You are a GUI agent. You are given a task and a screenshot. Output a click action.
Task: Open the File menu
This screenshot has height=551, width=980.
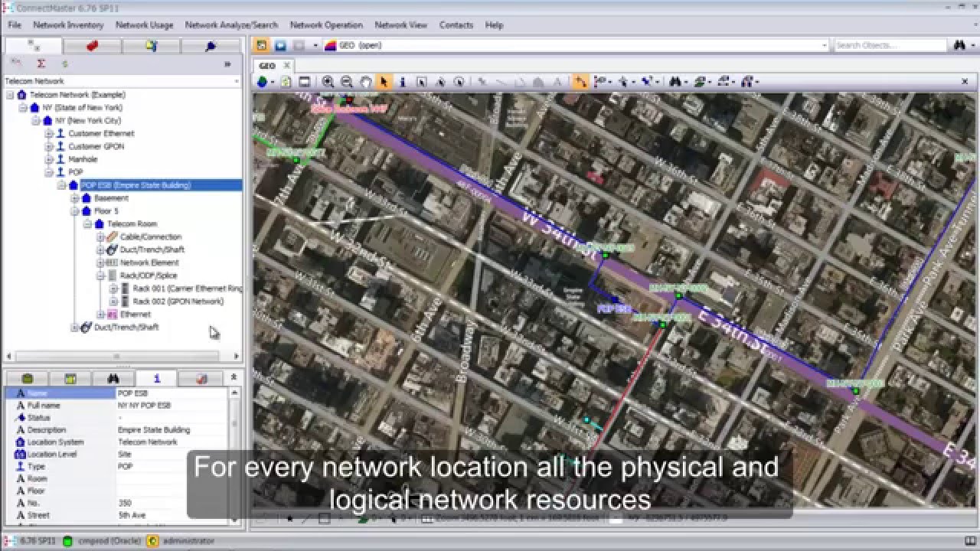[x=15, y=25]
